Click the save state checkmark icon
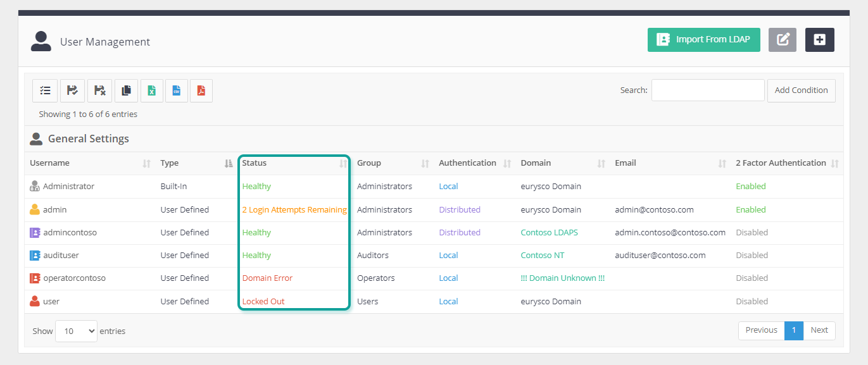Viewport: 868px width, 365px height. tap(72, 90)
